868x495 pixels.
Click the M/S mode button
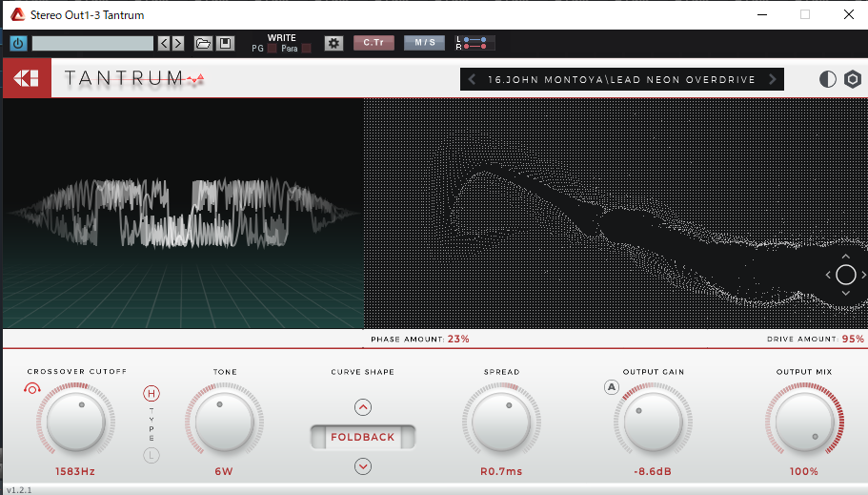coord(424,43)
